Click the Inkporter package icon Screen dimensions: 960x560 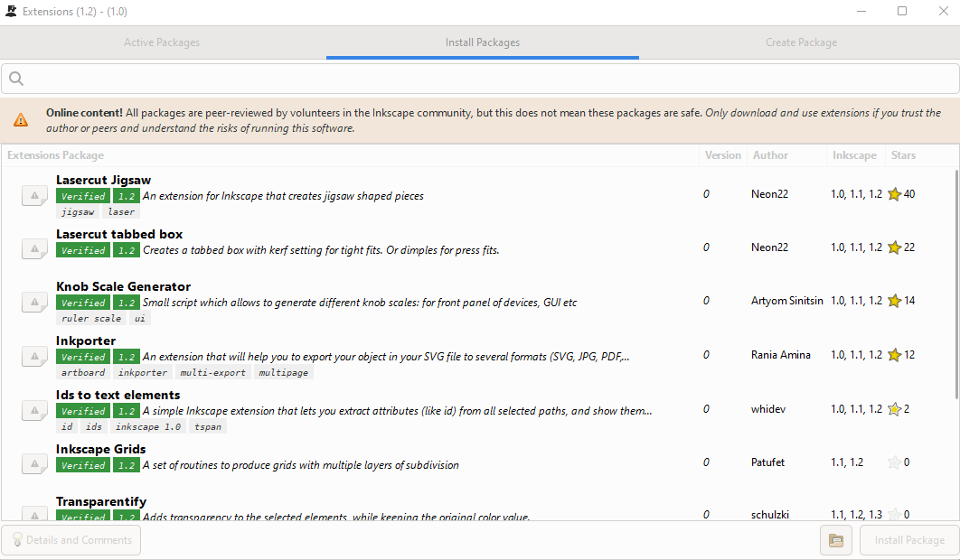pos(34,356)
